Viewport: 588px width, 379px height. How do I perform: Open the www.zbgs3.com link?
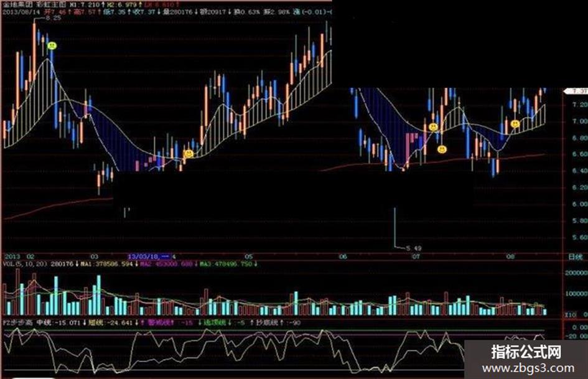pos(528,368)
